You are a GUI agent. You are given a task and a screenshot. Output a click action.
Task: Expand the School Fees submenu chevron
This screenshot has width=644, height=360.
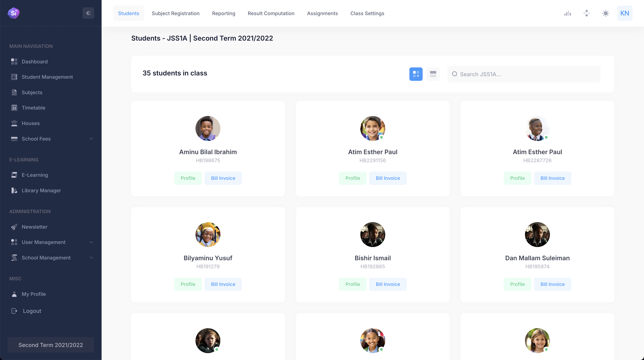click(x=91, y=139)
